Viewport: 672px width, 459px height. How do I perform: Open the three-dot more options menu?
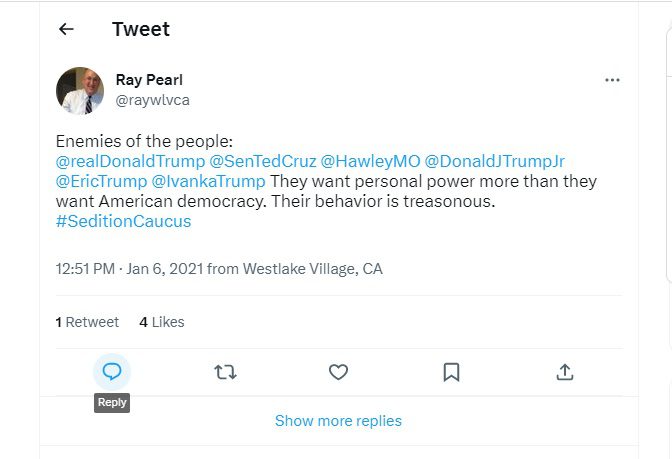(x=612, y=80)
